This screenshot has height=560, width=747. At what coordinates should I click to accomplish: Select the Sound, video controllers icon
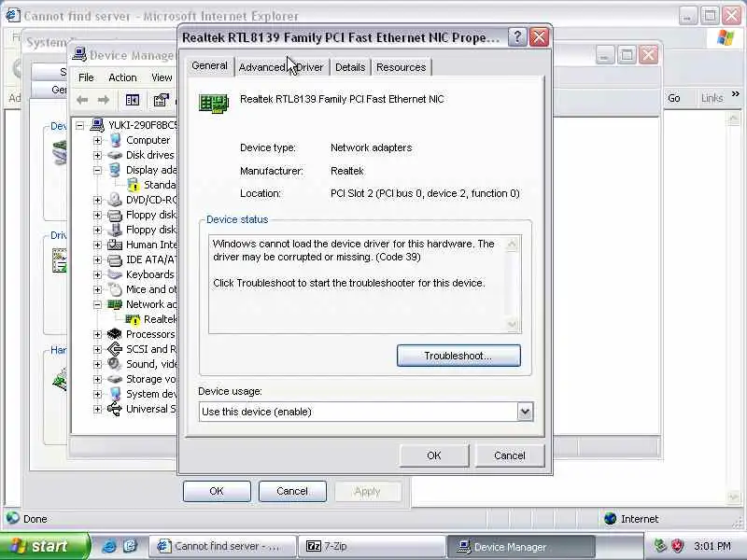tap(115, 364)
